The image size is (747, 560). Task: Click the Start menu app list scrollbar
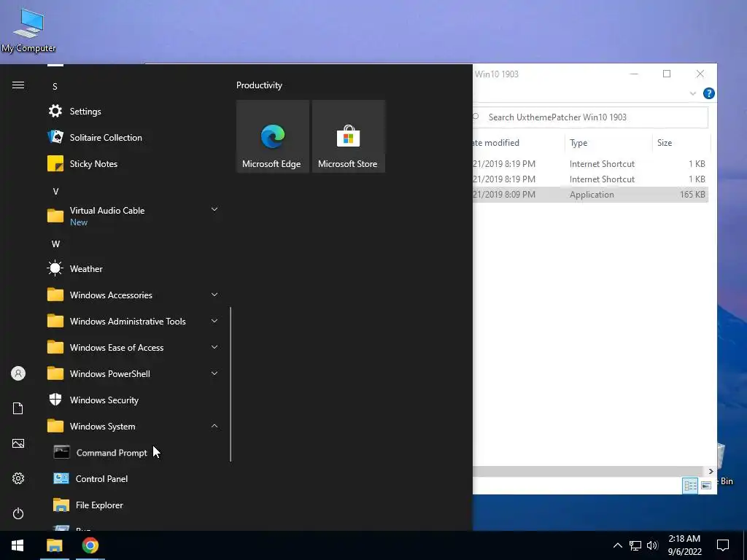[x=231, y=384]
